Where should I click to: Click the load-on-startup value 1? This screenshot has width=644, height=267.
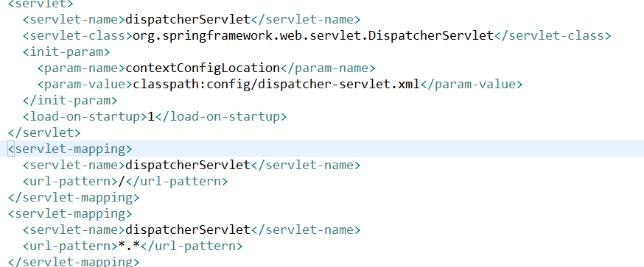151,117
